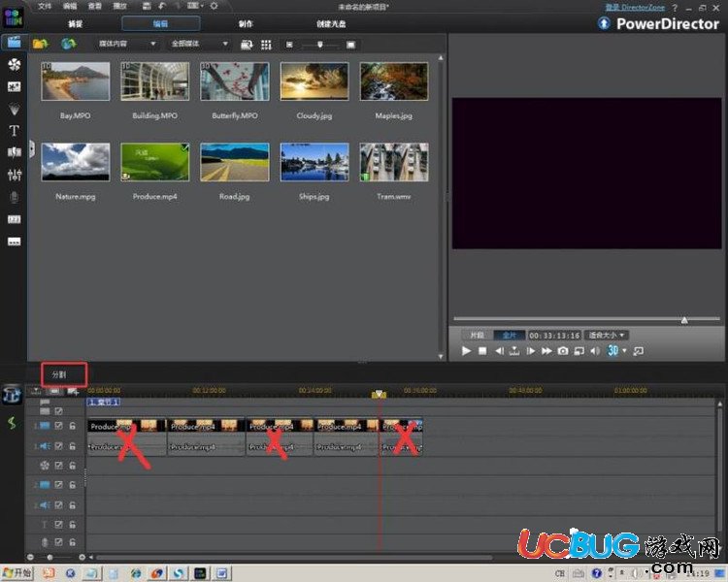728x582 pixels.
Task: Open the DirectorZone login link
Action: pyautogui.click(x=635, y=7)
